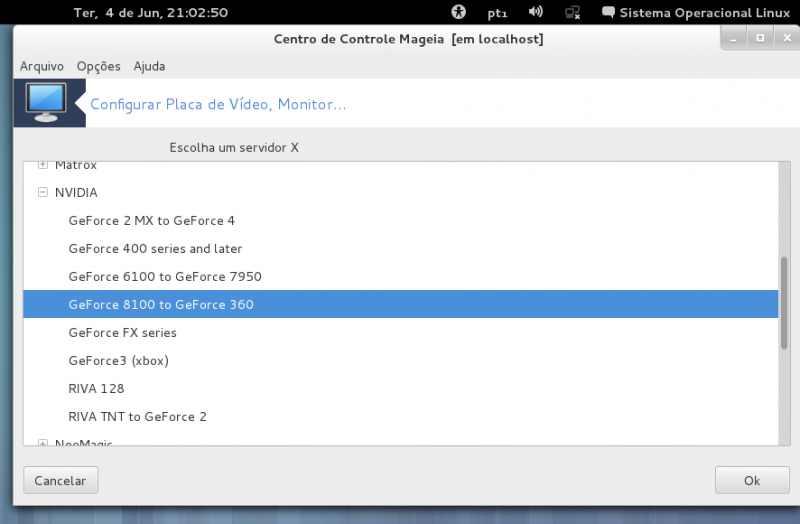This screenshot has height=524, width=800.
Task: Select GeForce 8100 to GeForce 360
Action: tap(401, 305)
